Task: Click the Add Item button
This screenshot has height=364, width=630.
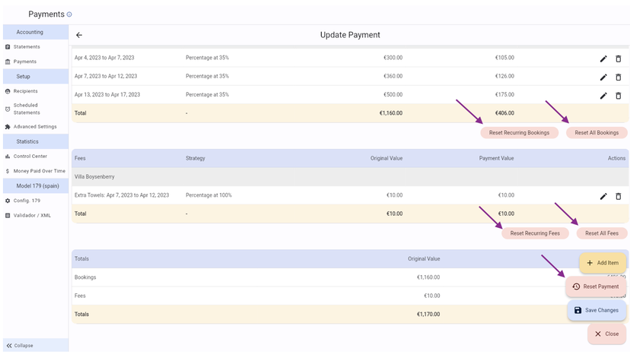Action: (x=603, y=263)
